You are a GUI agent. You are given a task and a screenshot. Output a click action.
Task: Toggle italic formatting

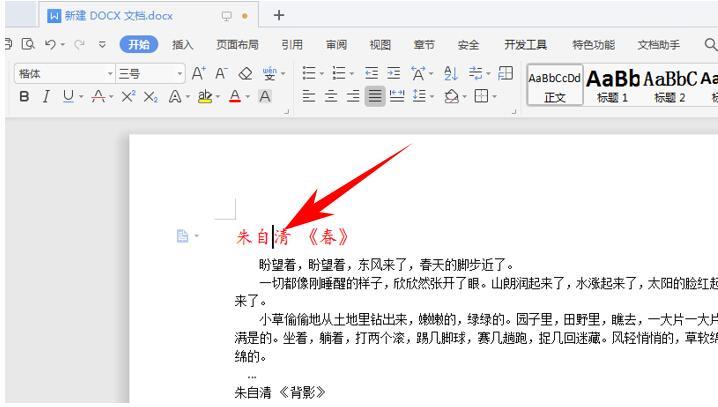click(46, 97)
